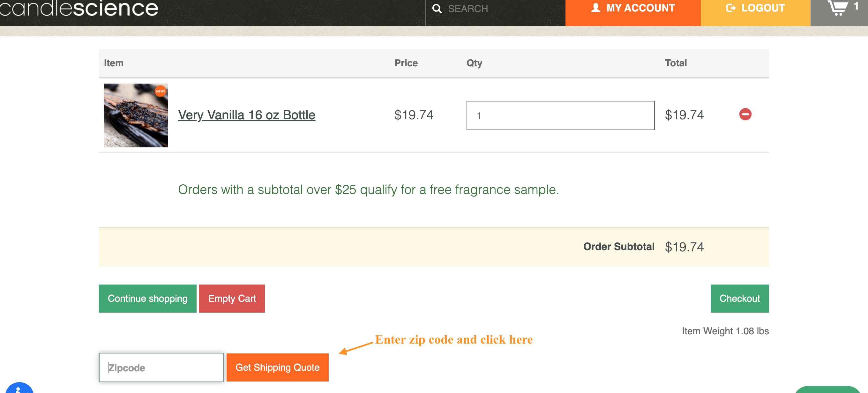This screenshot has width=868, height=393.
Task: Focus the Search field in header
Action: tap(495, 9)
